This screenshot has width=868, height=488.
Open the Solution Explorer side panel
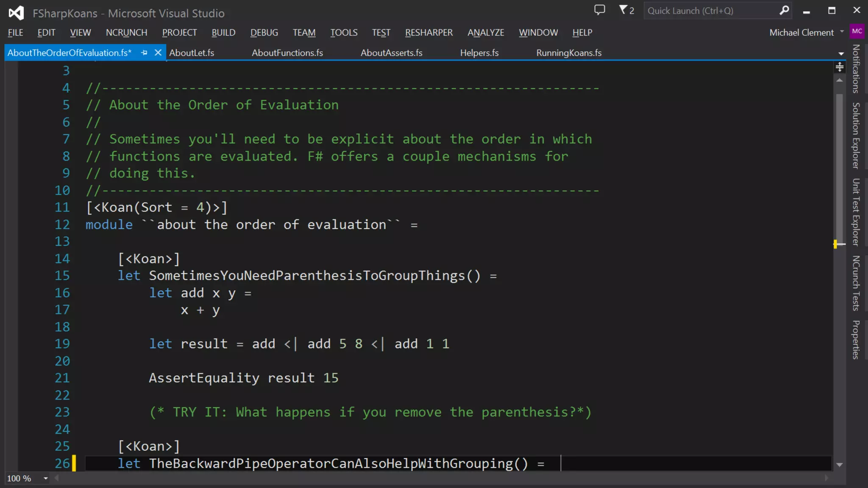tap(856, 136)
